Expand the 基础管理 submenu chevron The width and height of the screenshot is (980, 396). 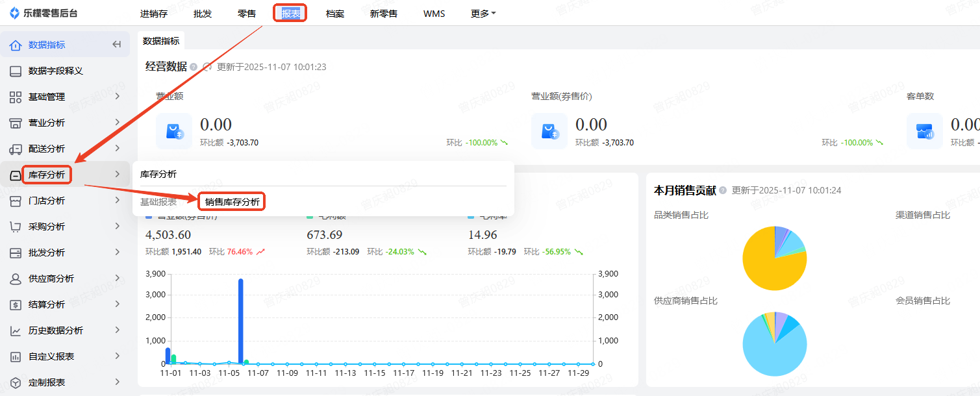point(118,96)
